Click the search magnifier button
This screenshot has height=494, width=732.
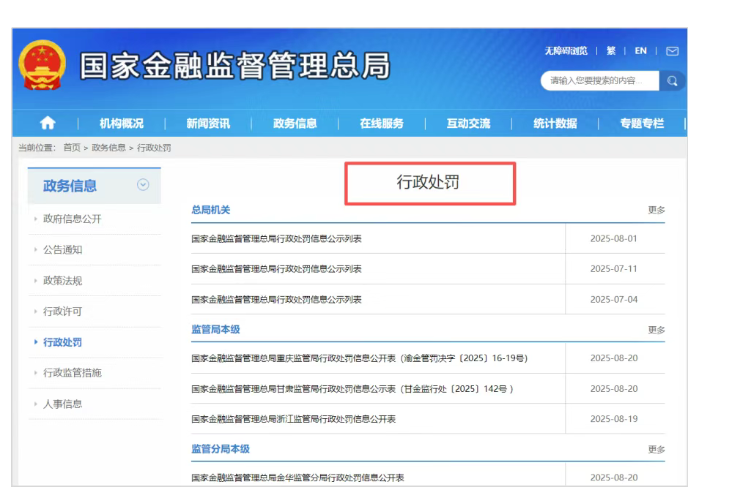[x=672, y=81]
